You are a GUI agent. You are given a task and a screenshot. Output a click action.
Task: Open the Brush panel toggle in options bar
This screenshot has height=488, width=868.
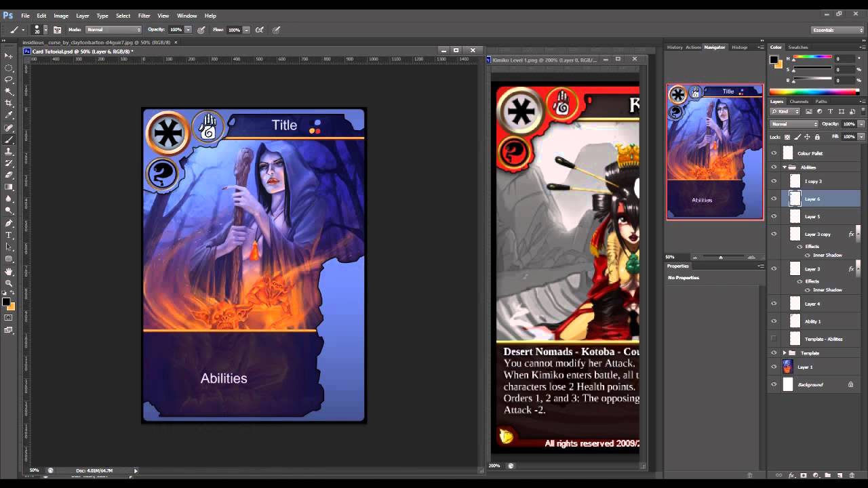coord(58,30)
